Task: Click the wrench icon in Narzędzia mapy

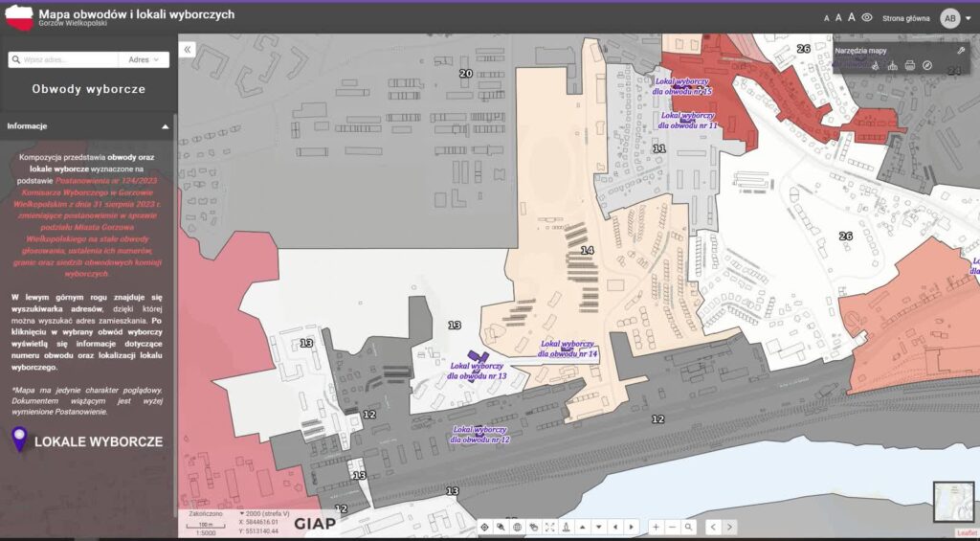Action: coord(960,49)
